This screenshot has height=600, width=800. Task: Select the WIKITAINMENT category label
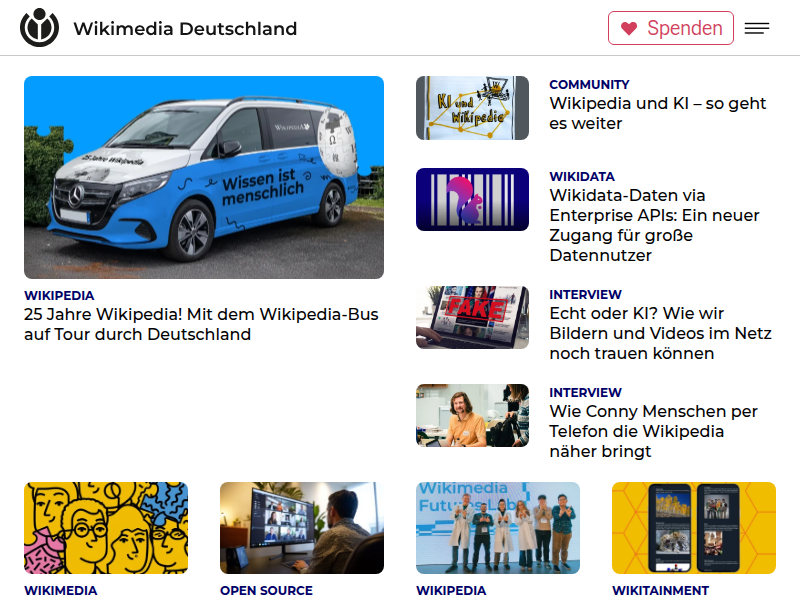[x=660, y=590]
